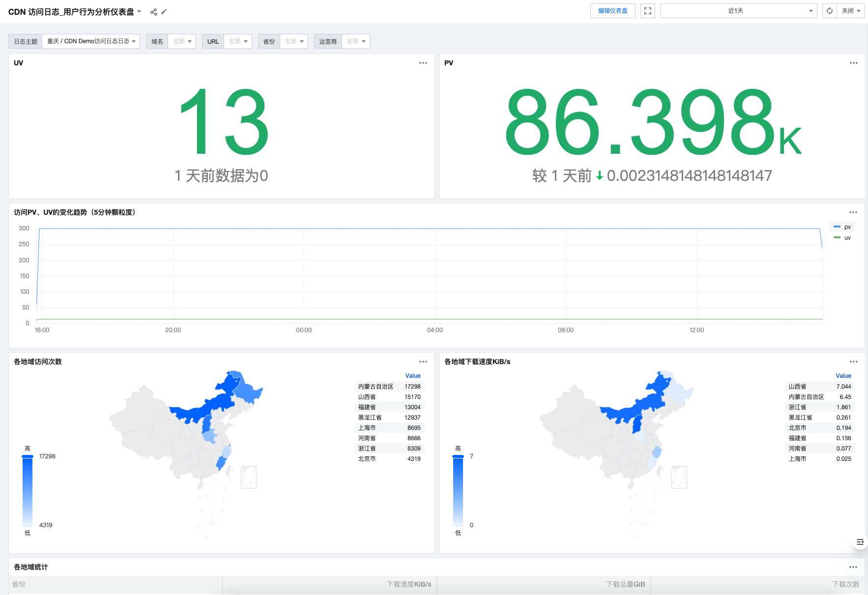Toggle the uv series in chart legend
The height and width of the screenshot is (595, 868).
point(842,238)
